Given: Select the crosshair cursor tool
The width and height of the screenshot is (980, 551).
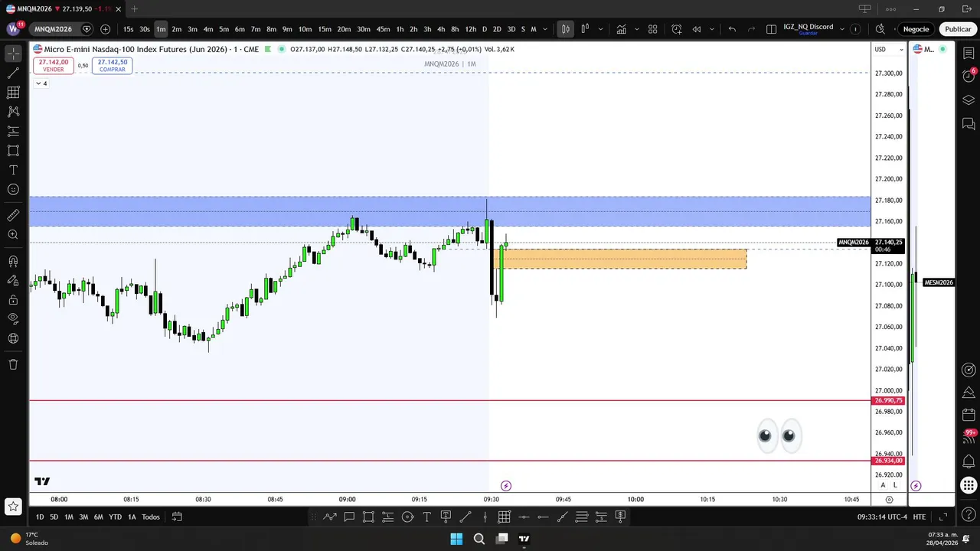Looking at the screenshot, I should coord(13,54).
